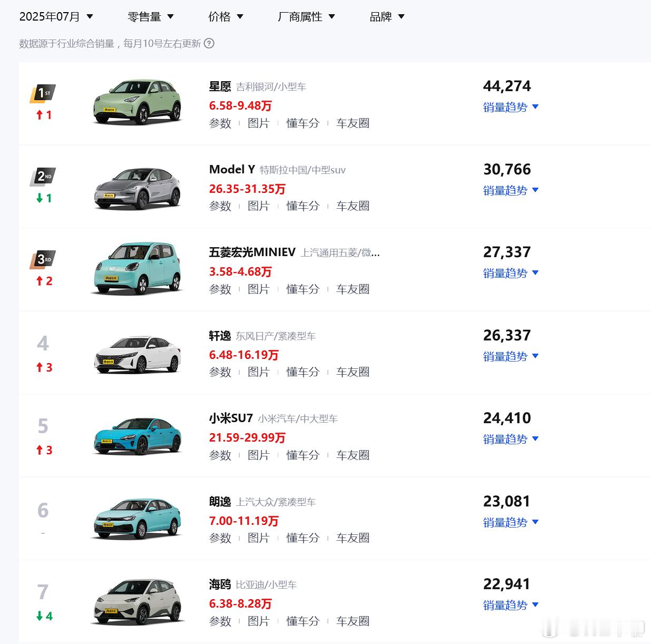The image size is (651, 644).
Task: Open 懂车分 for 星愿
Action: (303, 123)
